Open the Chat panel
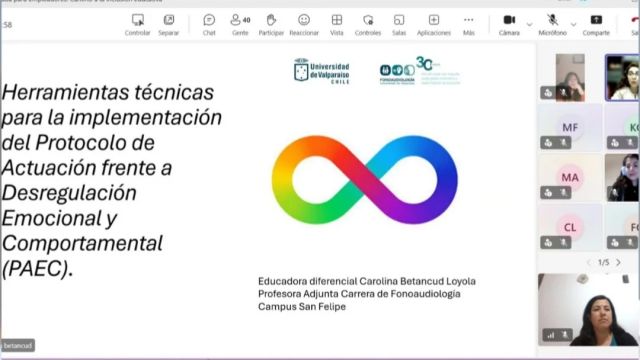The image size is (640, 360). pos(209,24)
